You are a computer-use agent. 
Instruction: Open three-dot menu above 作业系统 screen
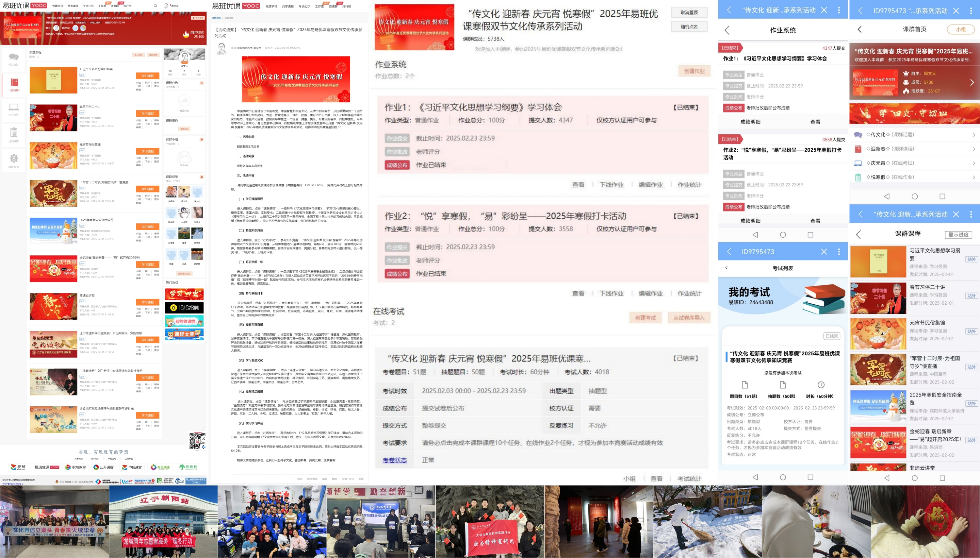[839, 10]
